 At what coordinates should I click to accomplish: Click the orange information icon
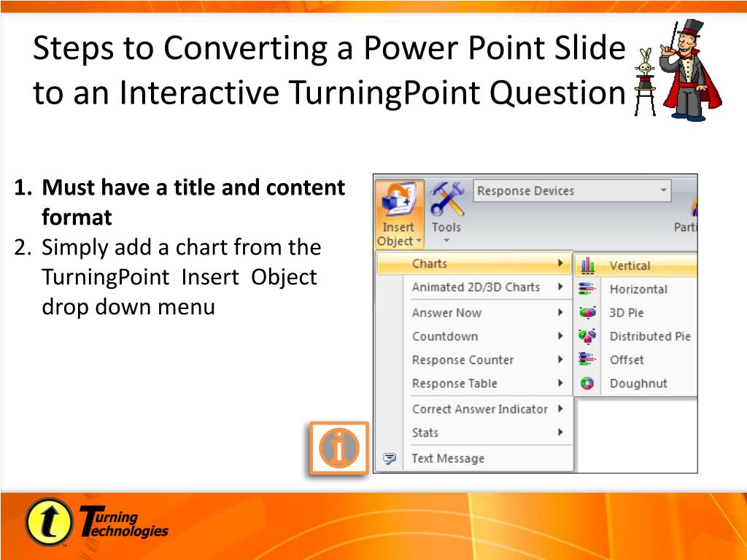coord(338,448)
